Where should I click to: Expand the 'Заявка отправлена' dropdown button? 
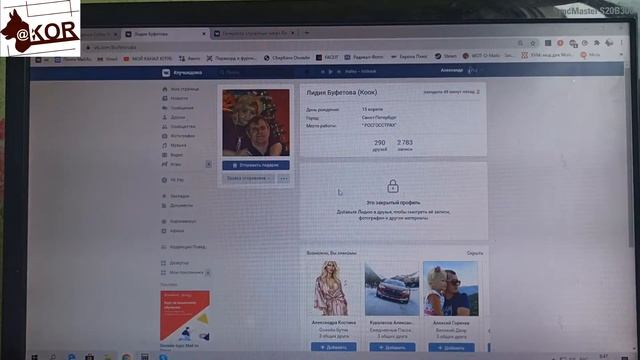click(249, 178)
